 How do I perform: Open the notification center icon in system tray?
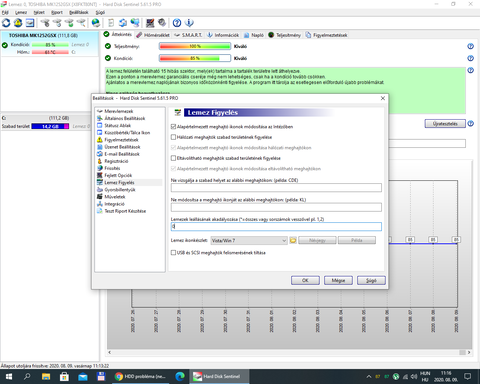tap(468, 377)
